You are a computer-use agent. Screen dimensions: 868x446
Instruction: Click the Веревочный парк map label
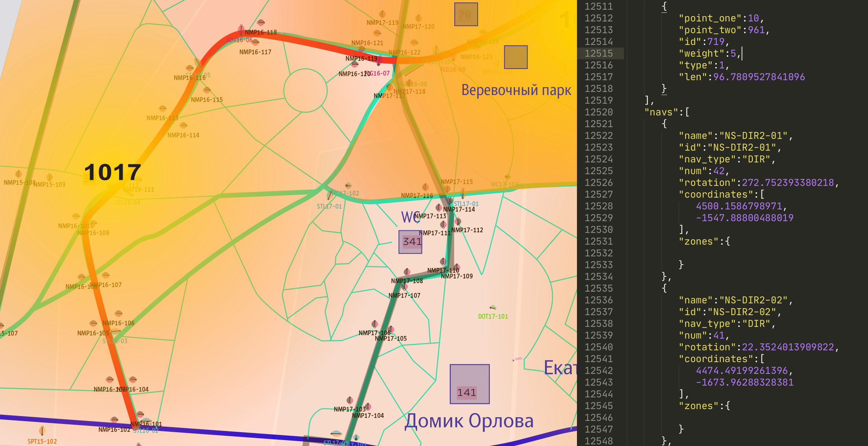pyautogui.click(x=516, y=90)
